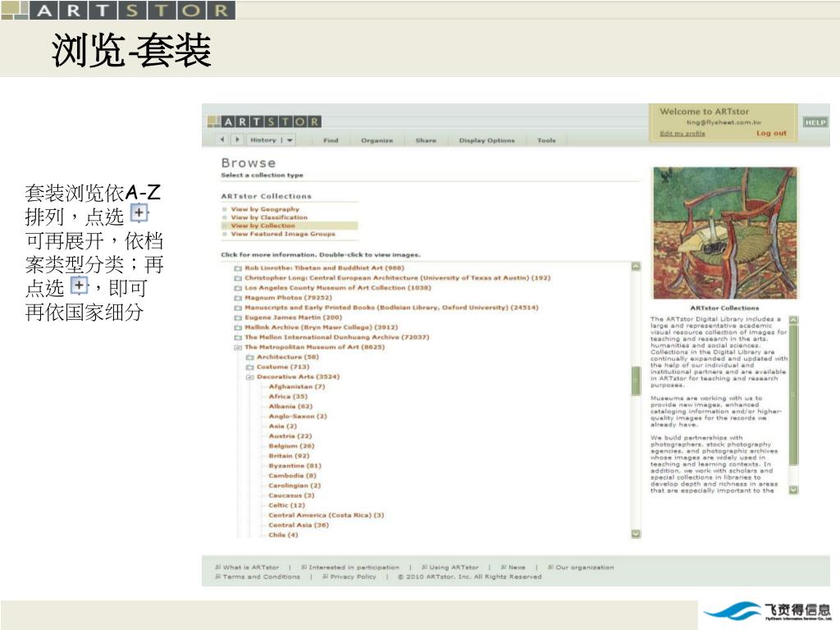
Task: Click description panel scroll up arrow
Action: (793, 320)
